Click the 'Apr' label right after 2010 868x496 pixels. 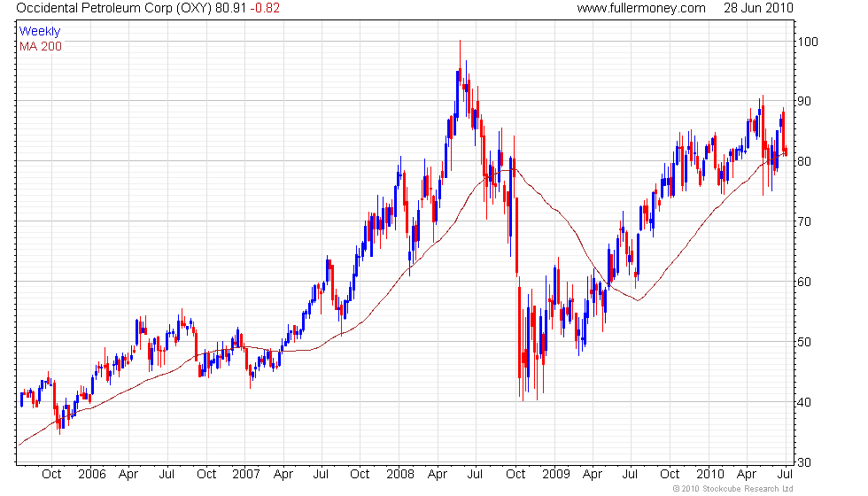pyautogui.click(x=747, y=475)
